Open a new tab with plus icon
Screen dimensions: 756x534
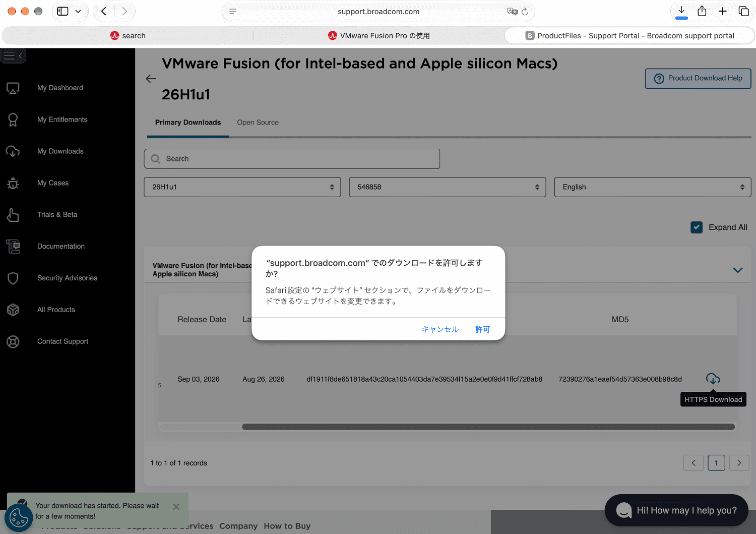tap(723, 11)
